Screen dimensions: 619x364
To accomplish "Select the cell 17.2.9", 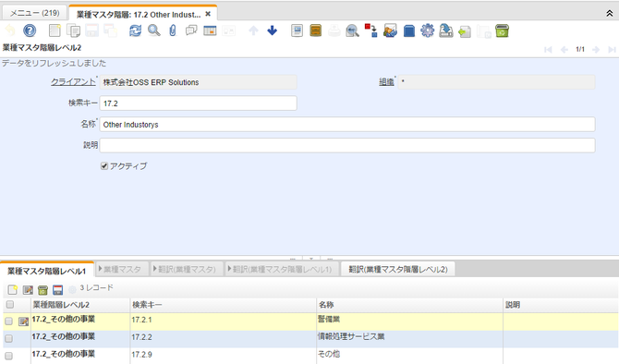I will pos(224,355).
